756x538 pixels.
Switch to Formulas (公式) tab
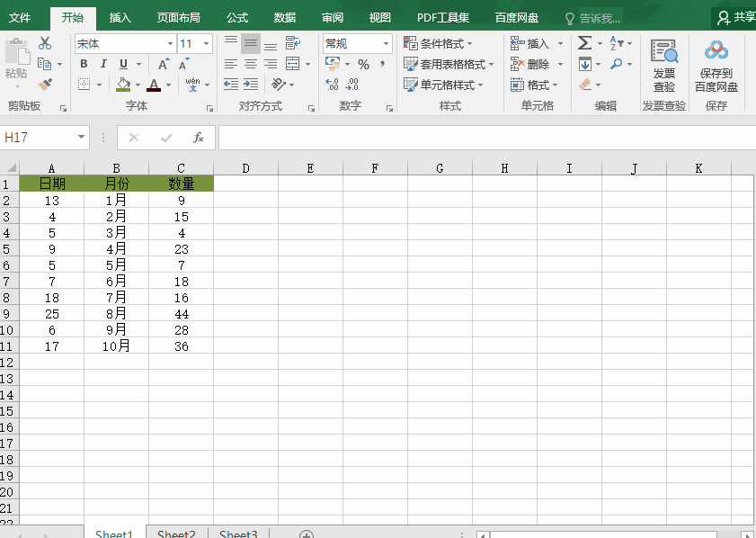[237, 18]
